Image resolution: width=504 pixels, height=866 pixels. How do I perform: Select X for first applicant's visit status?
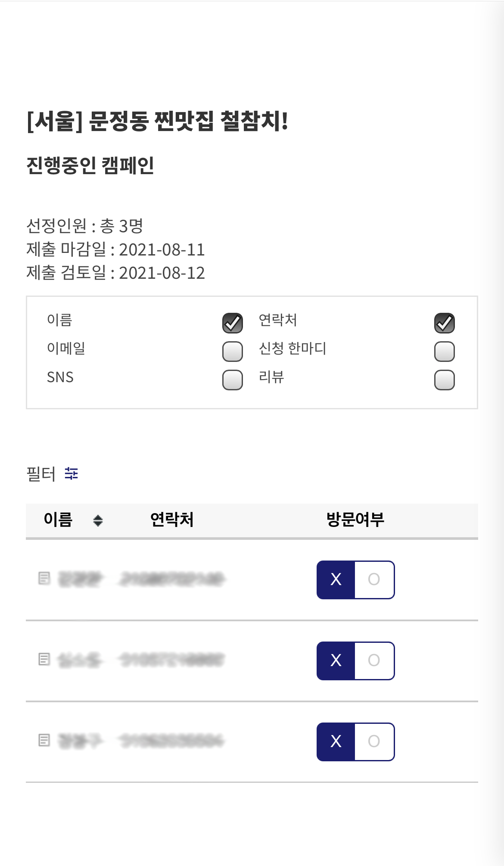click(336, 579)
